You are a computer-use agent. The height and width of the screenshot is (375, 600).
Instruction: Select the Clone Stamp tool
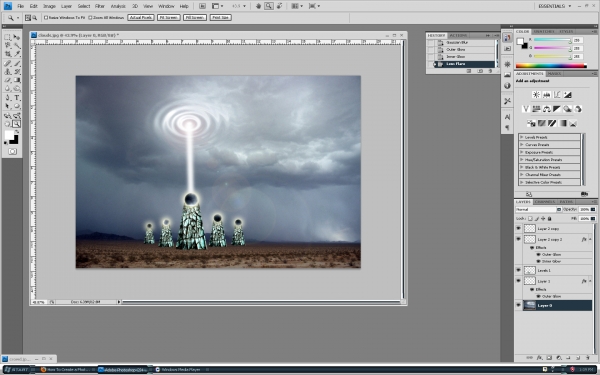(7, 72)
